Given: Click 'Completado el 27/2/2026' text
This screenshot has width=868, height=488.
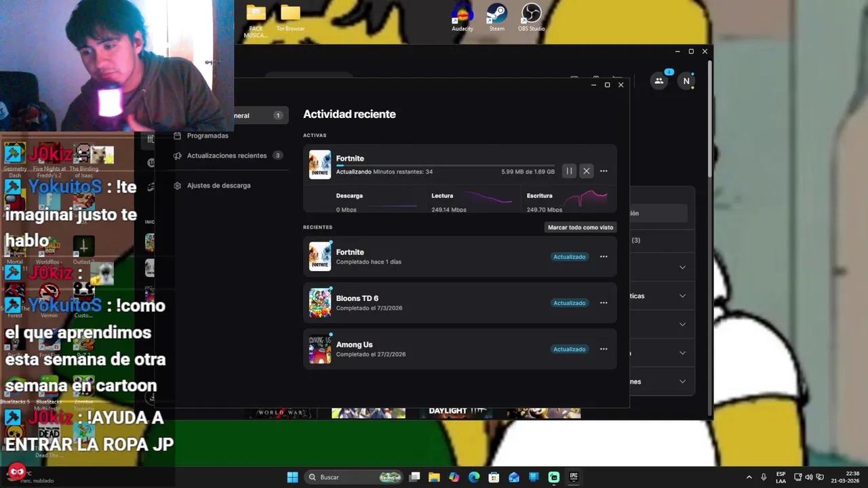Looking at the screenshot, I should coord(371,354).
